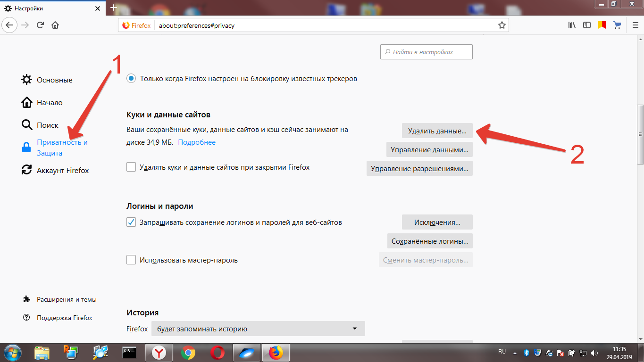Click the yellow-red bookmark extension icon
The image size is (644, 362).
click(602, 25)
